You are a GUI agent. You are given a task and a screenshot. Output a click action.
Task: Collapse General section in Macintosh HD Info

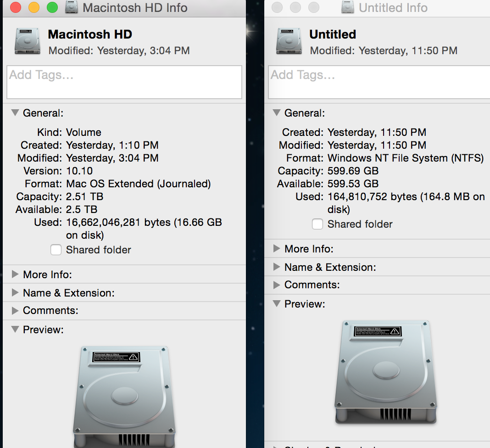(15, 112)
